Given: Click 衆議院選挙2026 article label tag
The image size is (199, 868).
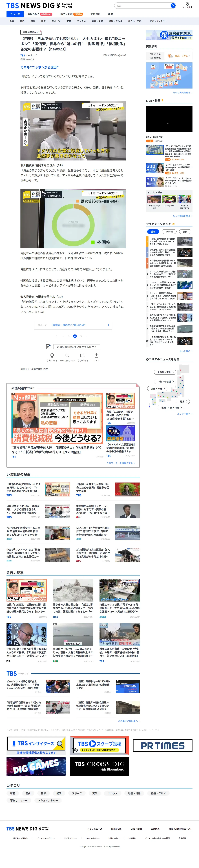Looking at the screenshot, I should tap(31, 32).
